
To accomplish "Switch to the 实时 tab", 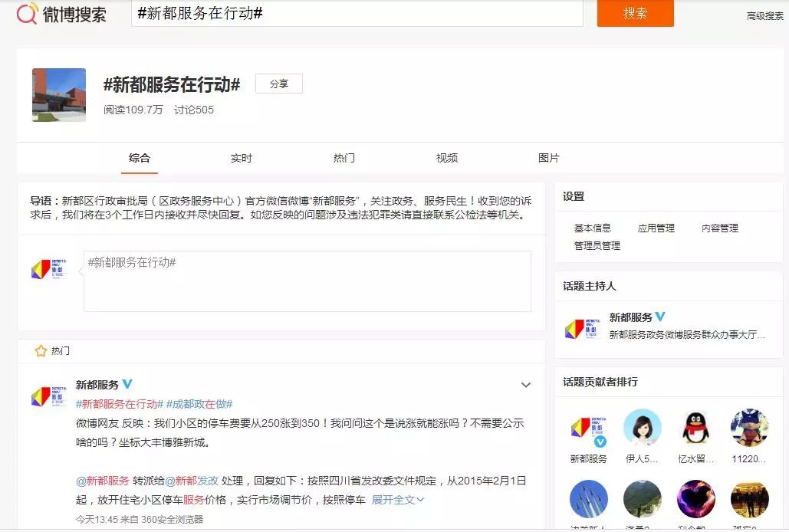I will (242, 158).
